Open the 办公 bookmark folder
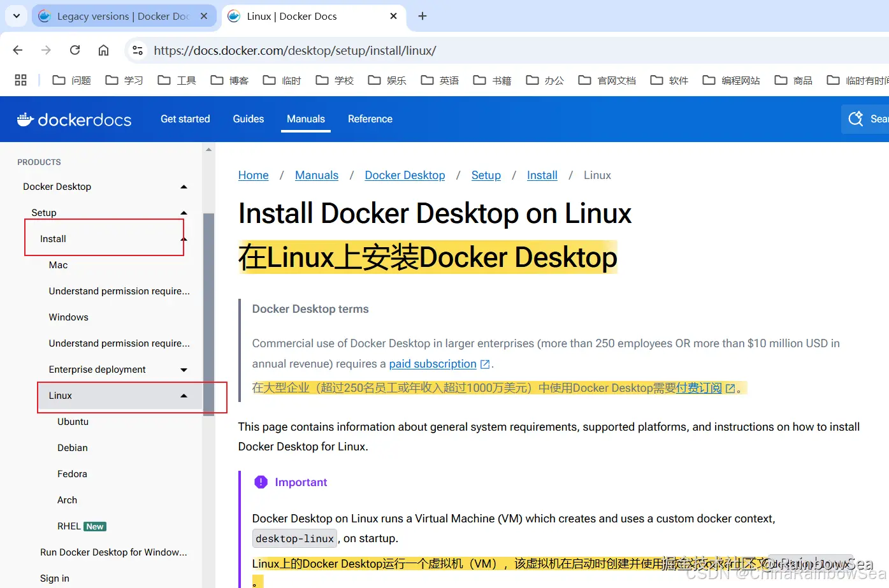889x588 pixels. [545, 80]
